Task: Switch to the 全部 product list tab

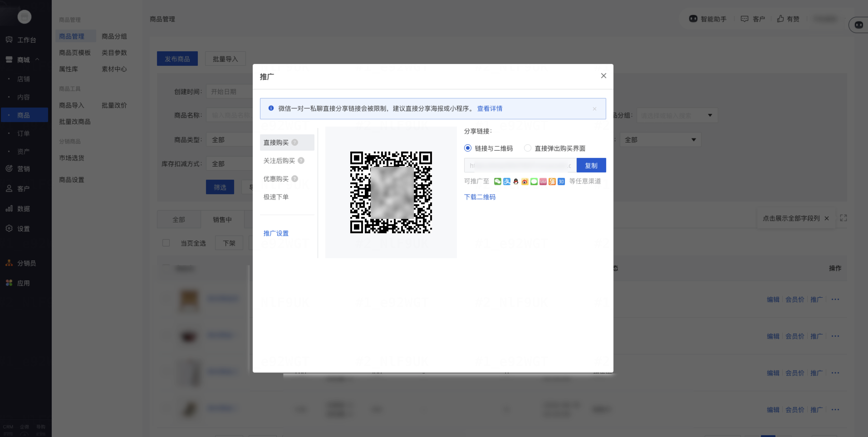Action: (179, 220)
